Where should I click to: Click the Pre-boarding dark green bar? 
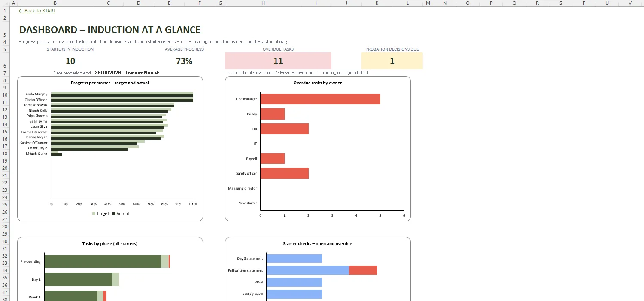point(103,261)
